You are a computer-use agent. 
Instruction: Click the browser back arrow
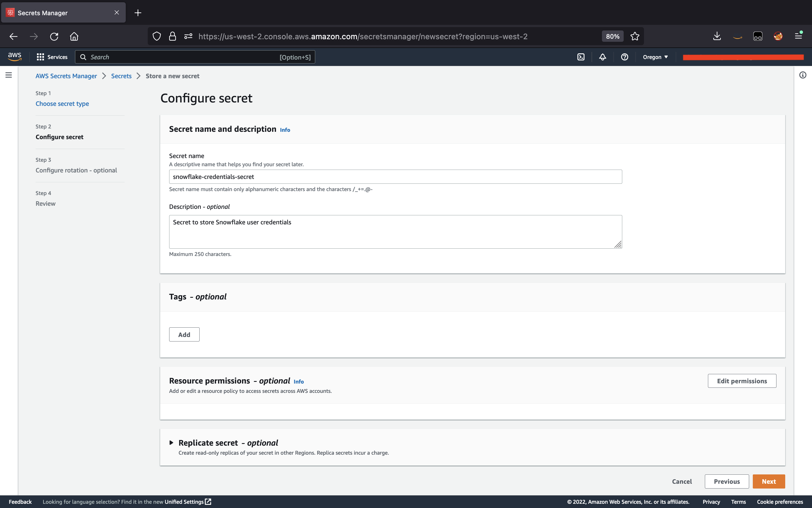tap(14, 36)
